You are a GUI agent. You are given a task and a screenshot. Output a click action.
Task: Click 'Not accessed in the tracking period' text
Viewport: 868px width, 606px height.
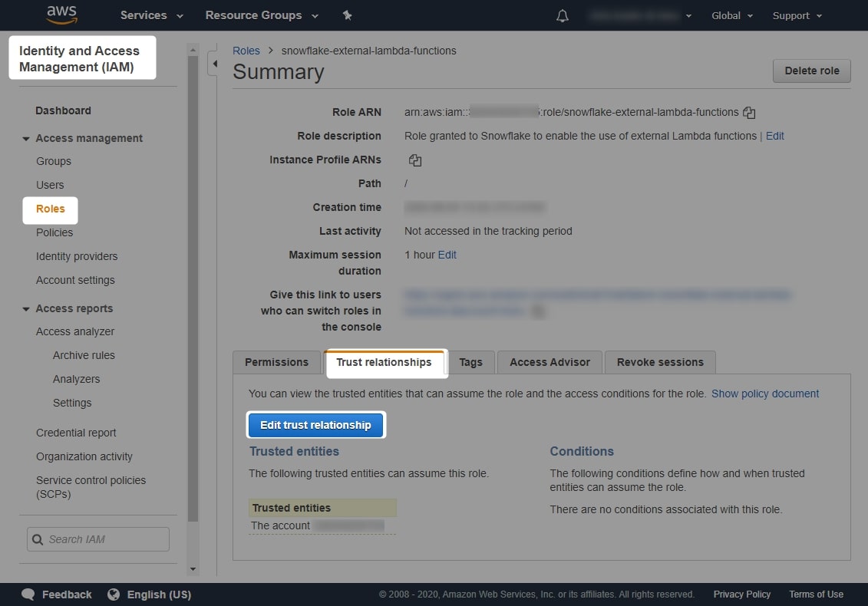[487, 232]
